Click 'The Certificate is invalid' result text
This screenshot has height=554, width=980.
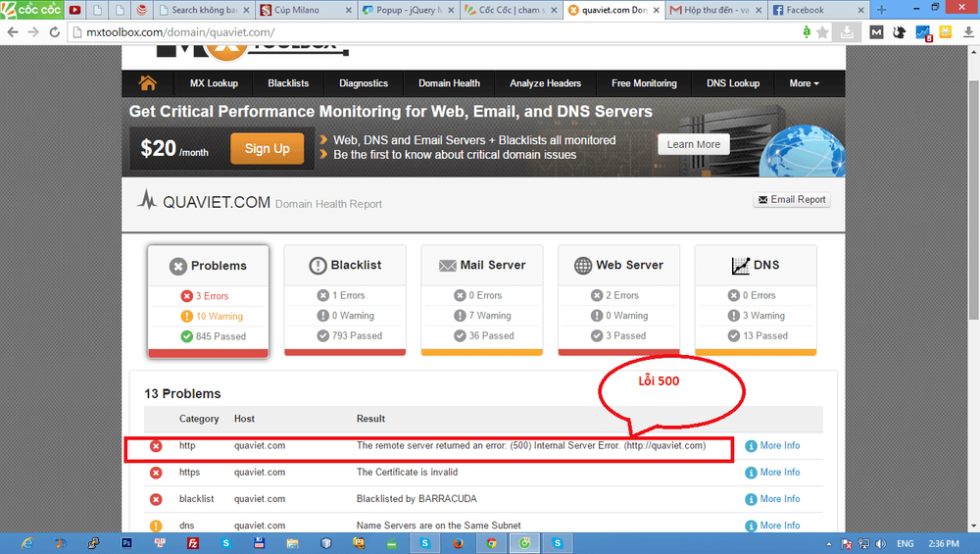(407, 472)
